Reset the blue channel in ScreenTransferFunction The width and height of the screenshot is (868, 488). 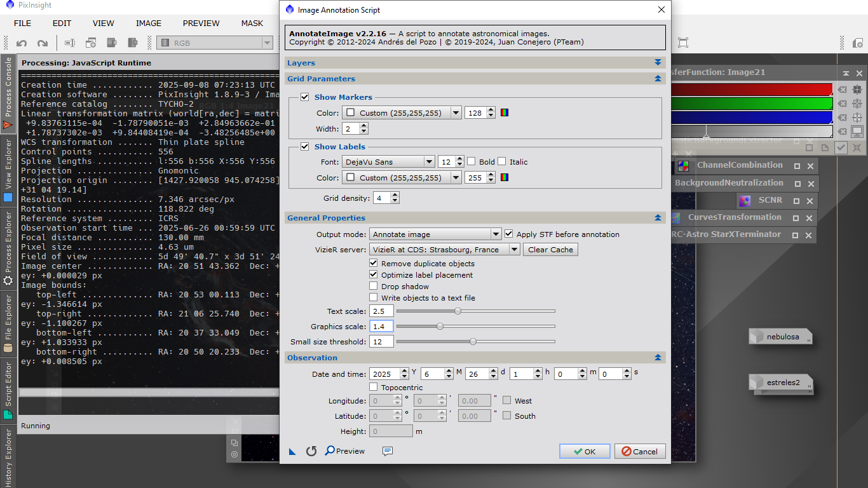pos(843,118)
